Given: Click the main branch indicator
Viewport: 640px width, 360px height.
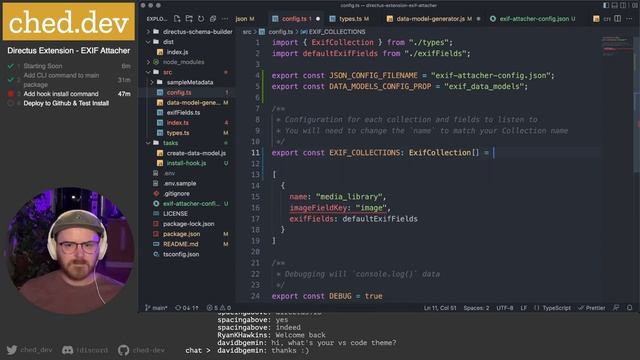Looking at the screenshot, I should (x=156, y=308).
